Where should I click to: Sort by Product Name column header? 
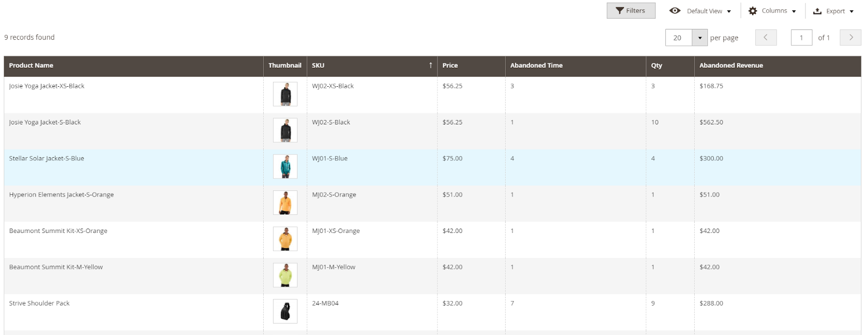[x=31, y=65]
